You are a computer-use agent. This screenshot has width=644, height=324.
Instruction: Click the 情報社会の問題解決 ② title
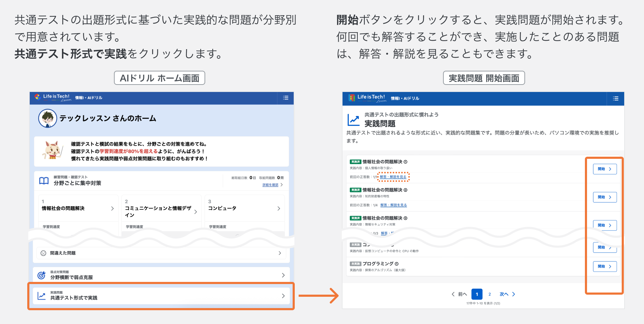coord(385,190)
